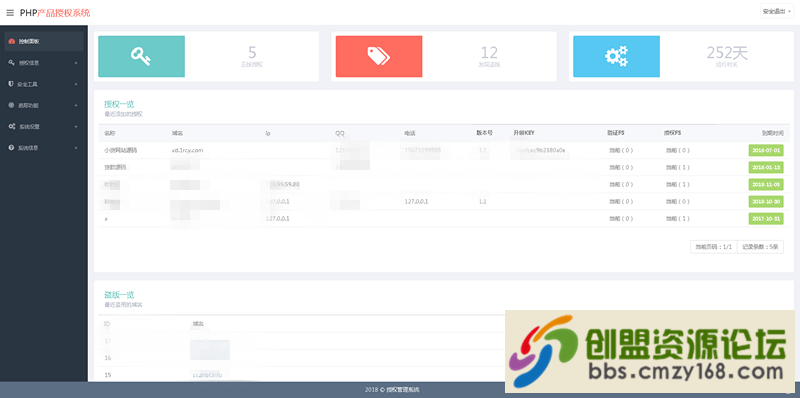The width and height of the screenshot is (800, 398).
Task: Click the teal key tile icon
Action: [141, 56]
